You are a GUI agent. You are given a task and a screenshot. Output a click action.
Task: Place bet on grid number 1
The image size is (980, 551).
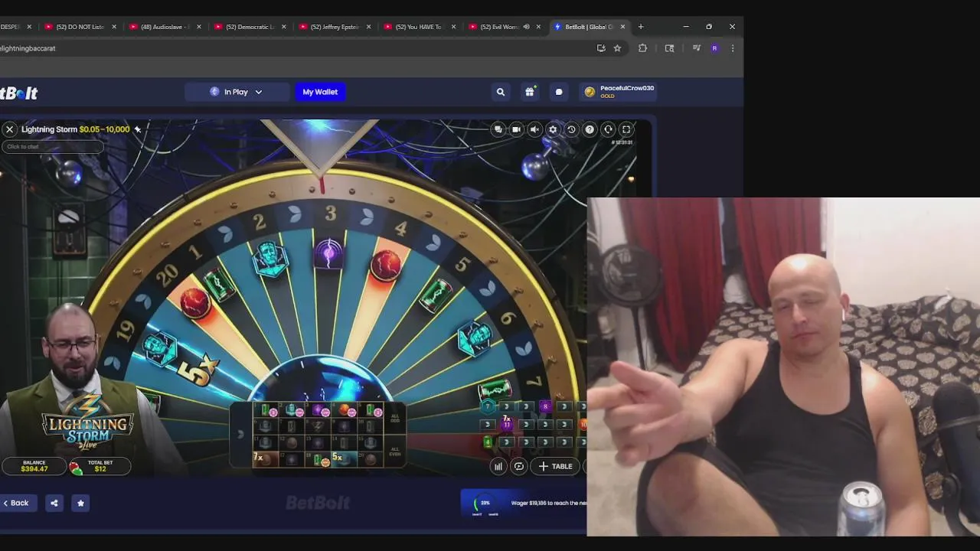266,410
